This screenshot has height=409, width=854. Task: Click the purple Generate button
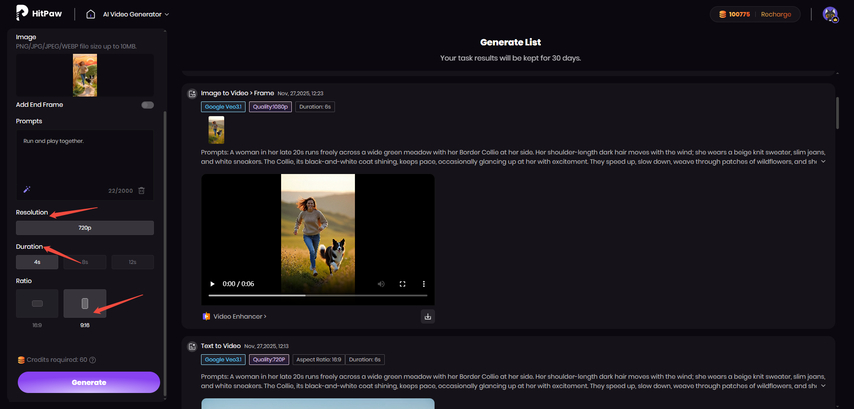point(89,382)
